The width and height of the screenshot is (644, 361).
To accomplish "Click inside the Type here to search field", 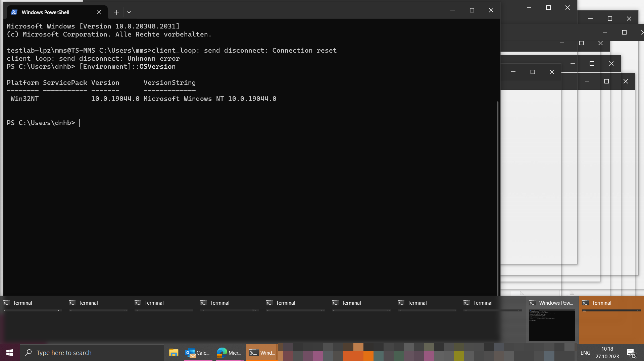I will pos(84,352).
